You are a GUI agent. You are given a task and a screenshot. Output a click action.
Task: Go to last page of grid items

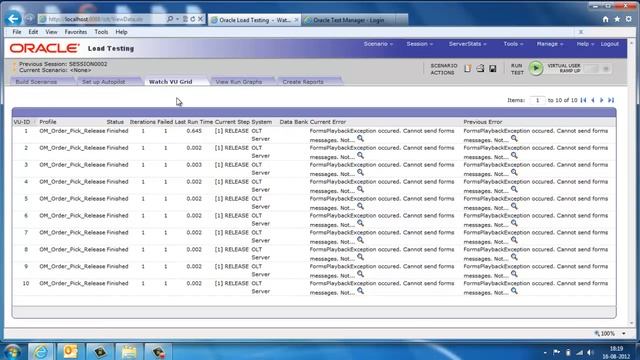point(611,100)
